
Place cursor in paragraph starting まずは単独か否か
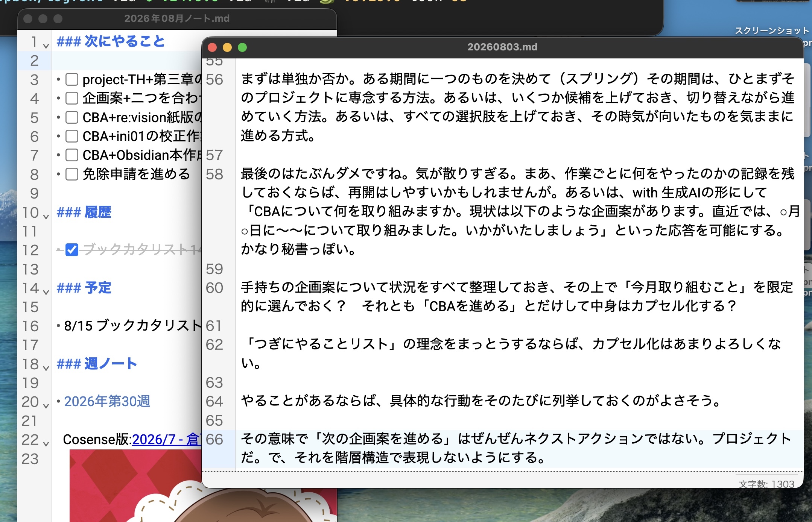[x=518, y=107]
